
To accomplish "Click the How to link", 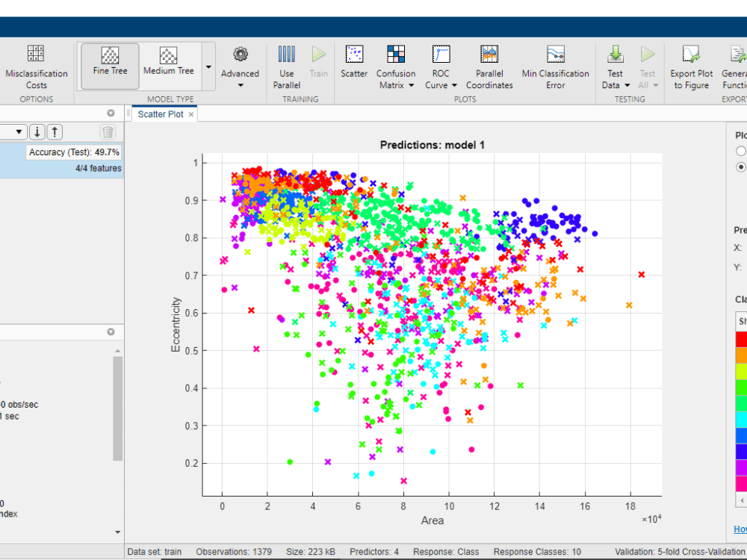I will [x=739, y=529].
